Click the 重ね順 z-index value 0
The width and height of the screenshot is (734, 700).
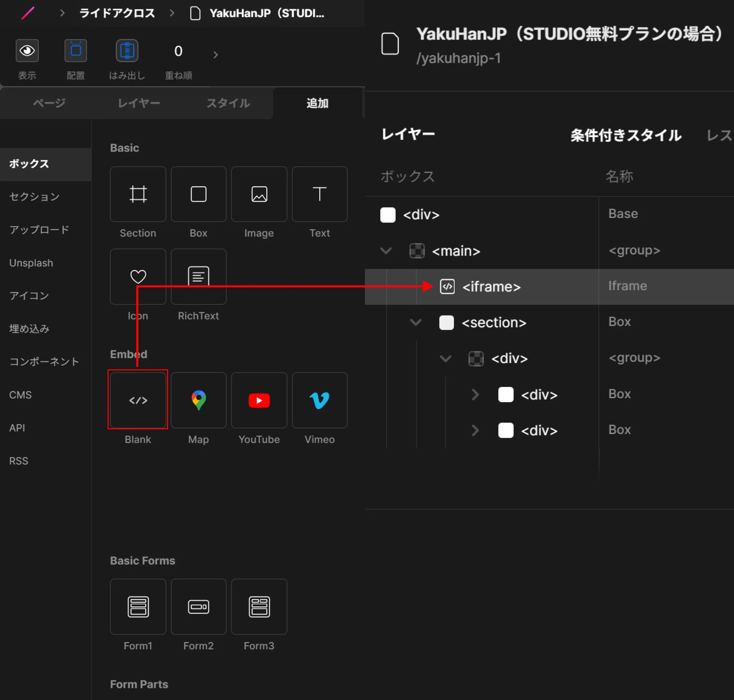point(178,51)
